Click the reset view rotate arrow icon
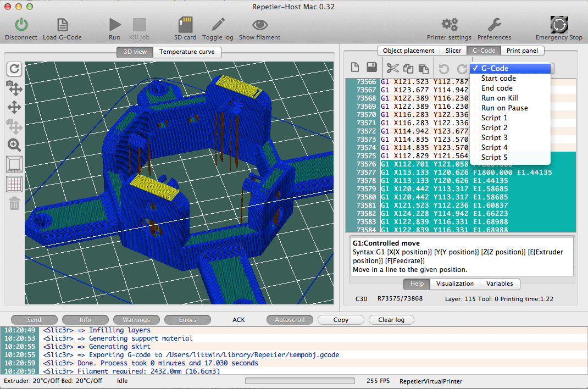The width and height of the screenshot is (588, 389). pos(14,69)
